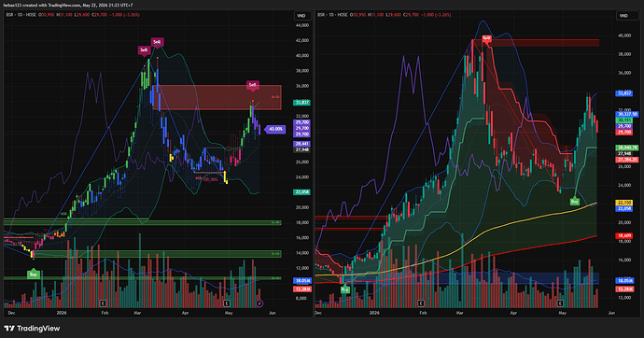Open the earnings E marker near May, right chart
This screenshot has width=644, height=338.
click(560, 303)
